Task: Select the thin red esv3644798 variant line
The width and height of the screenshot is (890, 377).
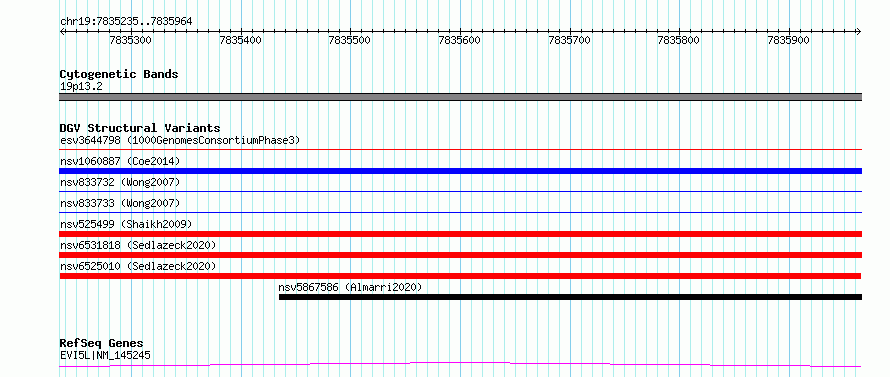Action: [x=460, y=150]
